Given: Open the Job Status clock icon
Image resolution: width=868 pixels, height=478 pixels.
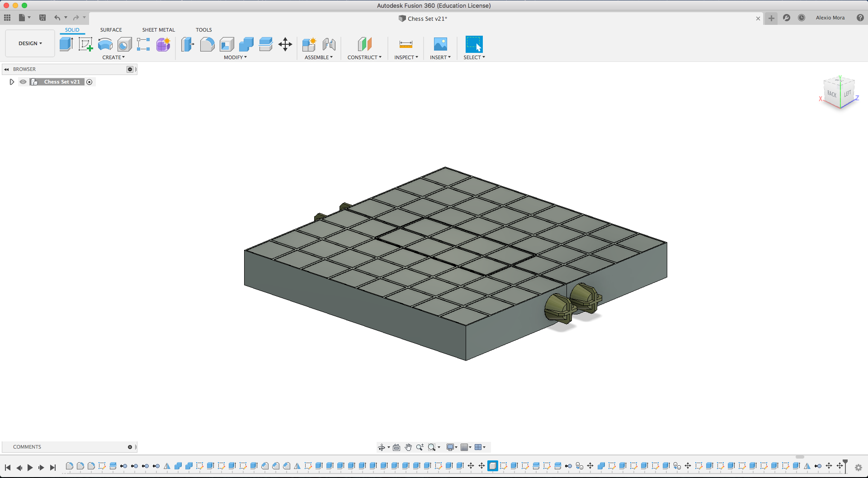Looking at the screenshot, I should (x=802, y=18).
